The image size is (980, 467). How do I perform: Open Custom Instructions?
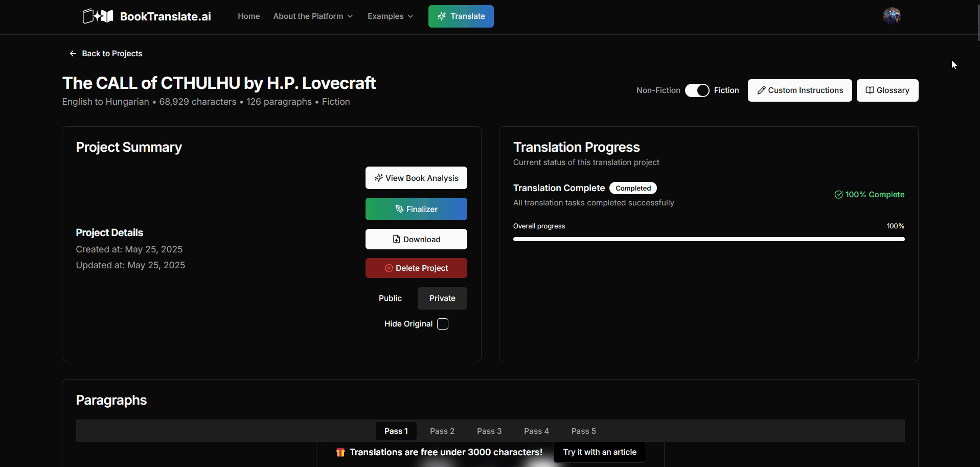click(x=800, y=90)
